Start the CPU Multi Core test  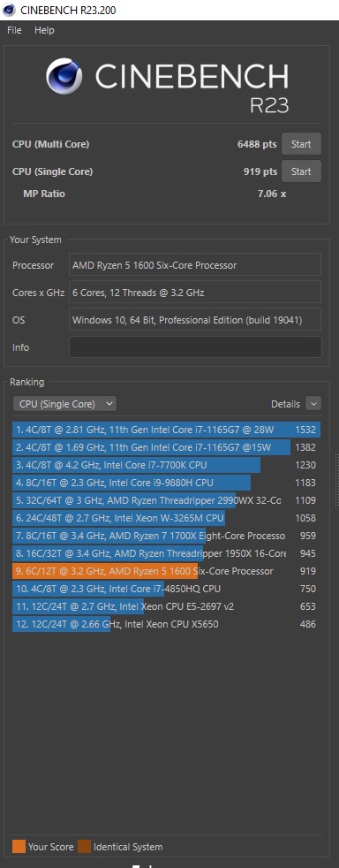[x=301, y=144]
